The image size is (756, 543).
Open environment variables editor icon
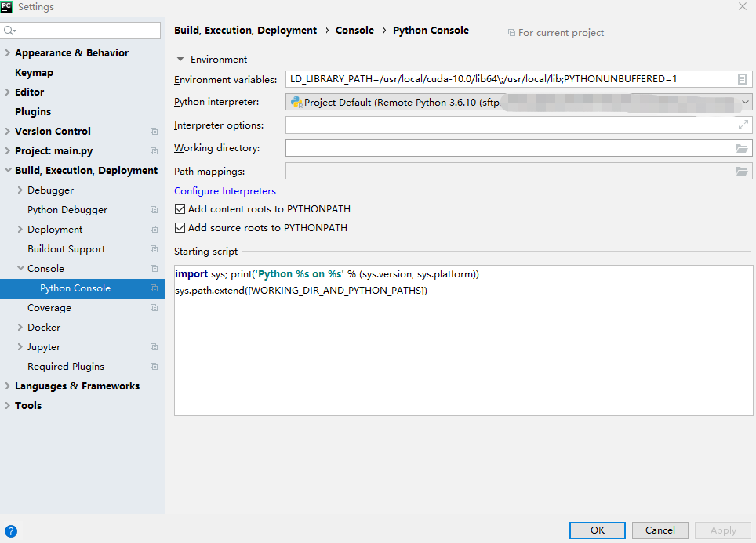click(x=742, y=79)
